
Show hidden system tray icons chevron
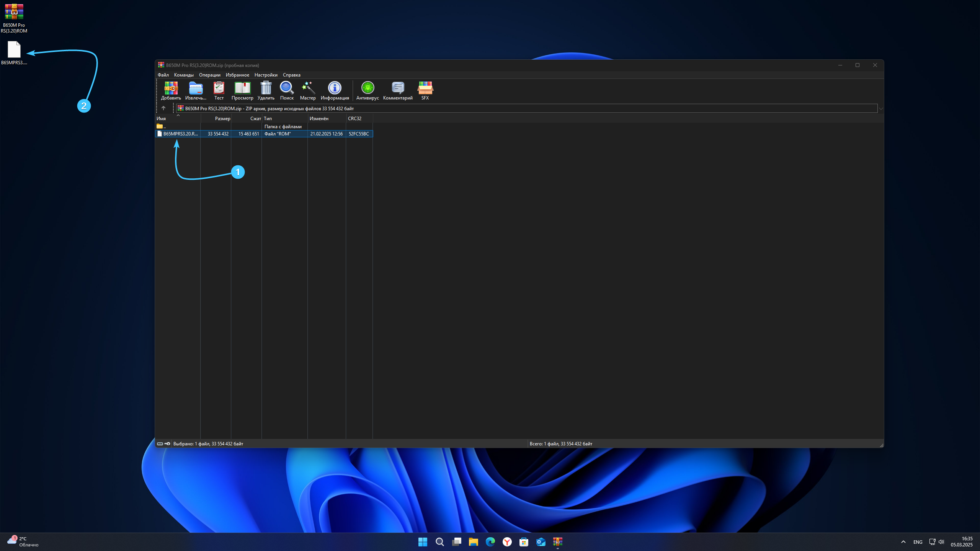[903, 542]
